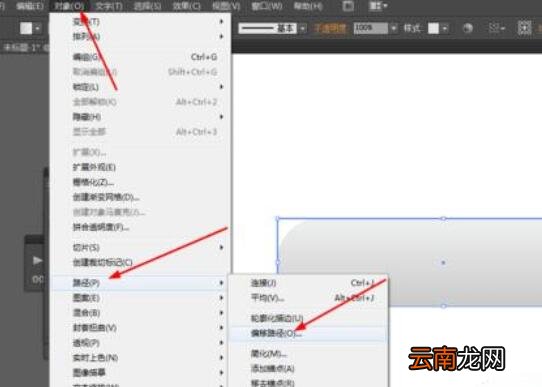Expand the 锁定(L) submenu

click(x=140, y=87)
